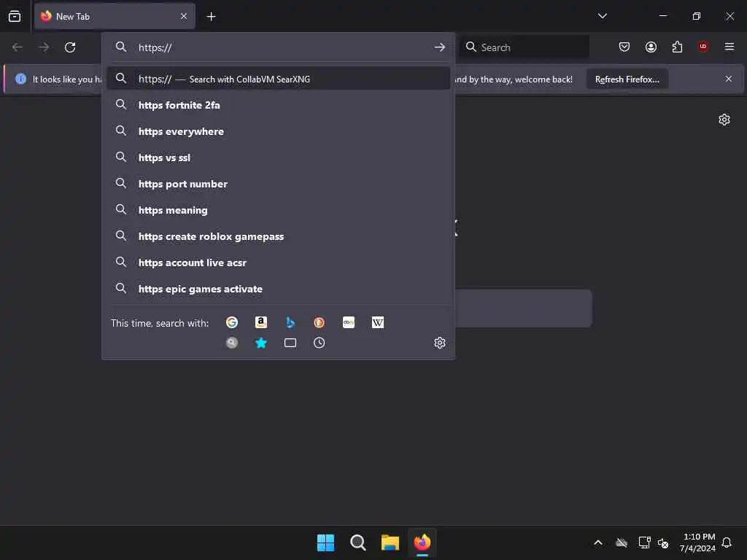Click the Refresh Firefox... button

pyautogui.click(x=627, y=79)
